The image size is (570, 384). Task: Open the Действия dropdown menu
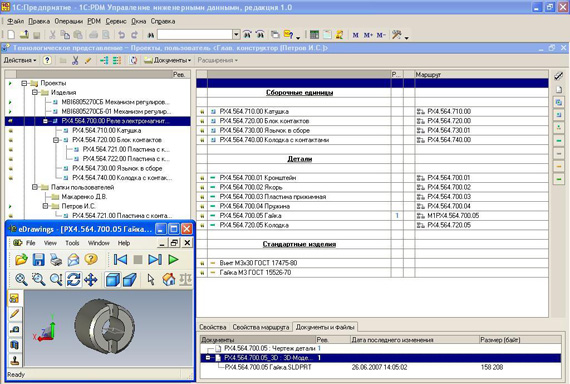[20, 60]
